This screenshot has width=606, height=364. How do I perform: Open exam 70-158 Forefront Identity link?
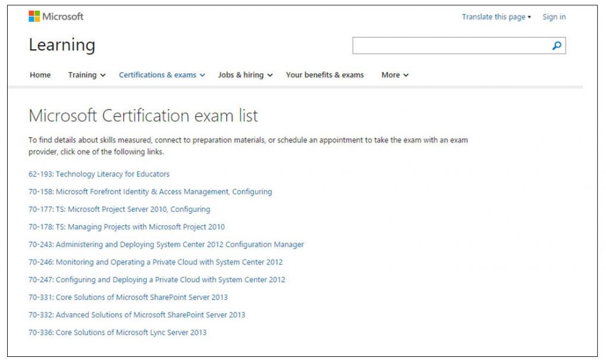point(150,192)
